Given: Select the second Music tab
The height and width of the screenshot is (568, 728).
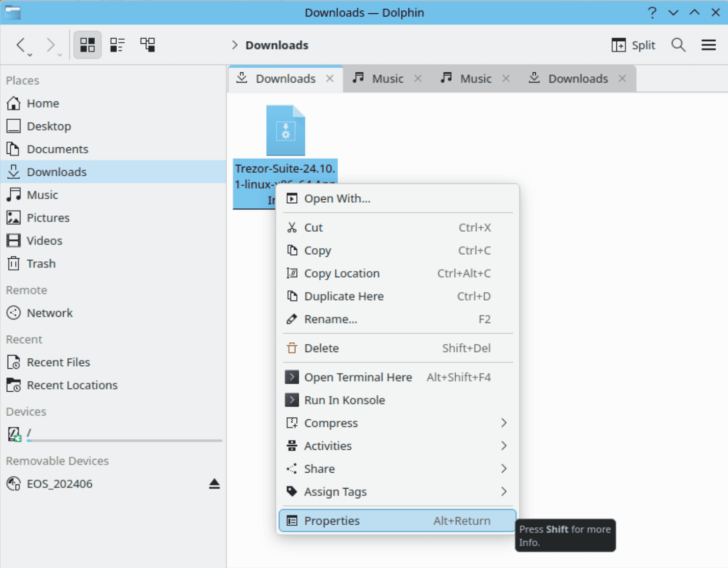Looking at the screenshot, I should 476,78.
